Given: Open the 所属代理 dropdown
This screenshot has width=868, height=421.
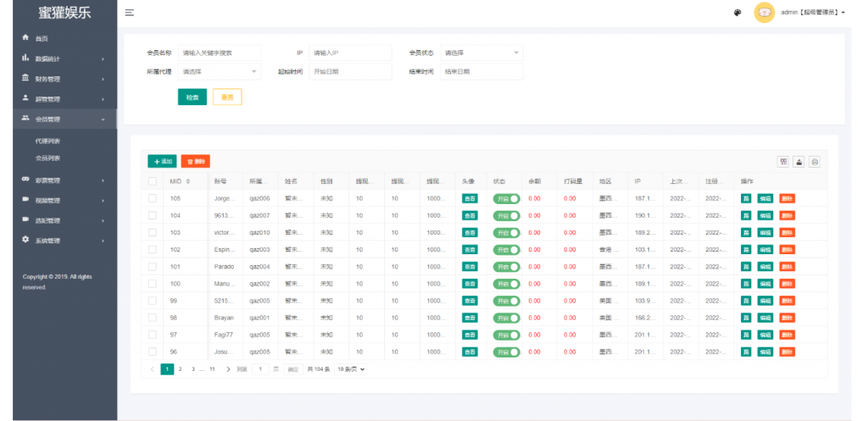Looking at the screenshot, I should pos(219,72).
